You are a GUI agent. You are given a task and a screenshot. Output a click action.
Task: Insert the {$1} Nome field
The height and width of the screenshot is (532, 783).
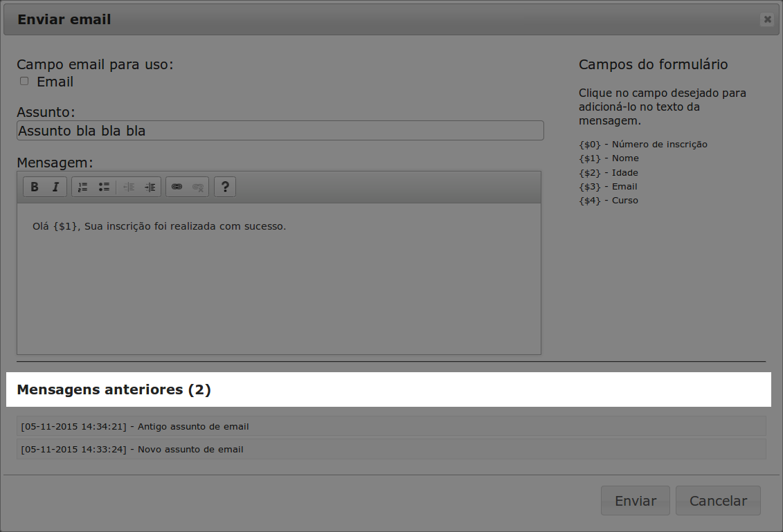[609, 158]
